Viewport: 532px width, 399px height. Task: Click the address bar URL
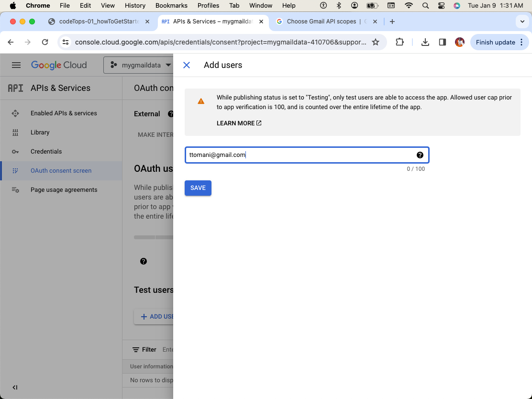point(221,42)
